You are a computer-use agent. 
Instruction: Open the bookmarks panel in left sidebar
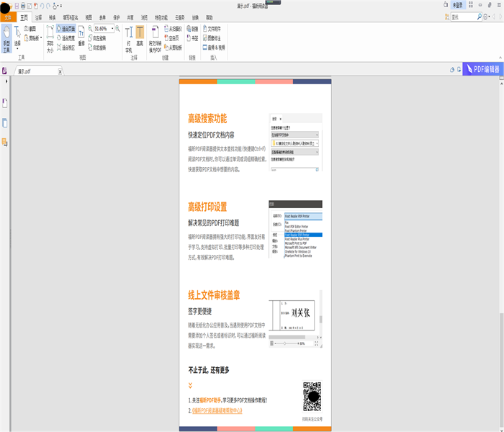coord(4,103)
